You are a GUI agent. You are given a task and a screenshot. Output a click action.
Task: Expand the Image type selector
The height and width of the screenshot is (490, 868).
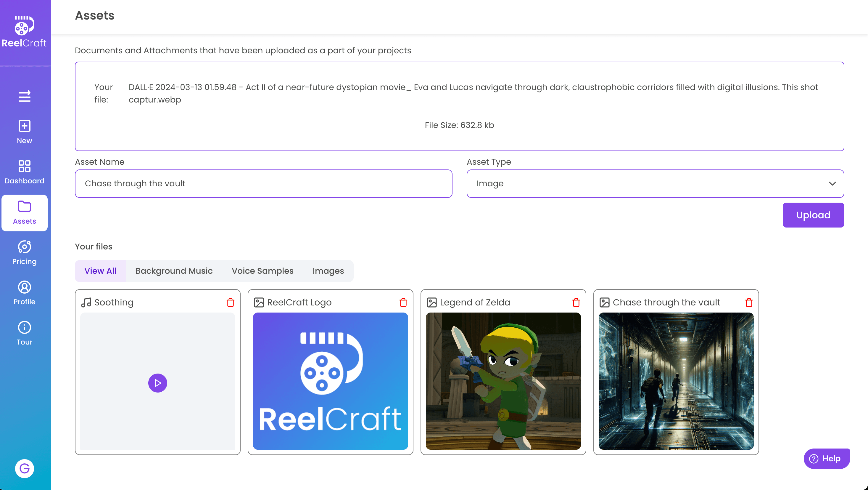(832, 183)
